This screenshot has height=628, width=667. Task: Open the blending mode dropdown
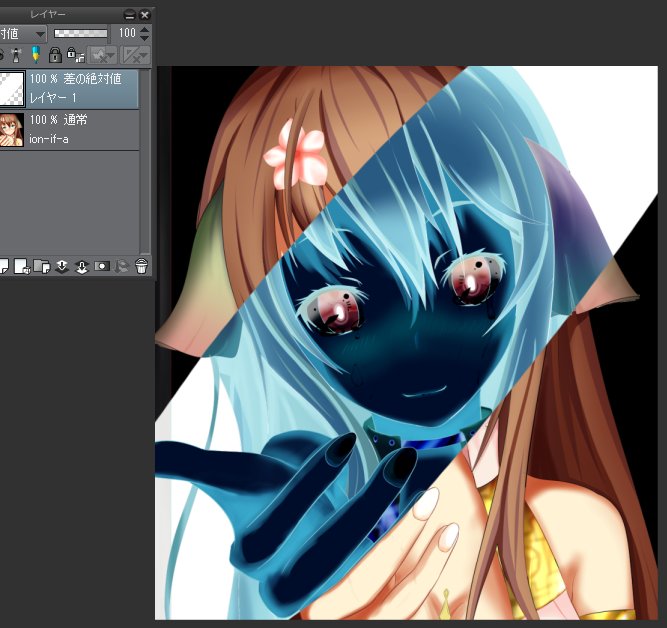23,33
